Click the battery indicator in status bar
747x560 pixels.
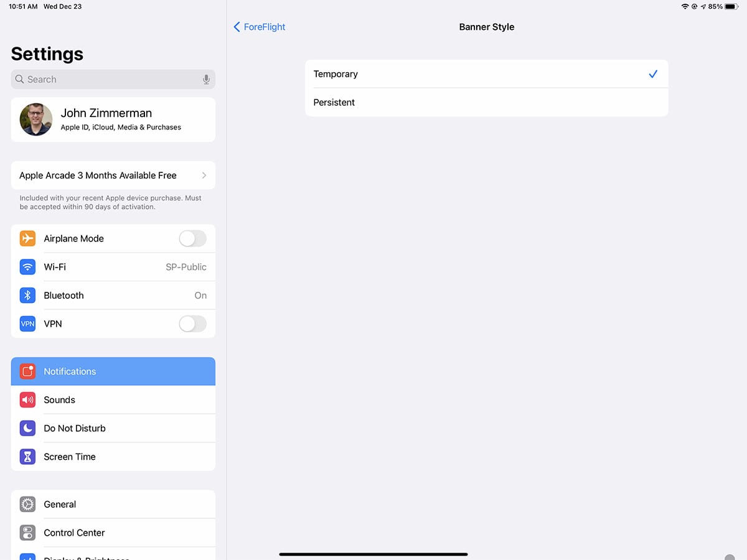731,6
